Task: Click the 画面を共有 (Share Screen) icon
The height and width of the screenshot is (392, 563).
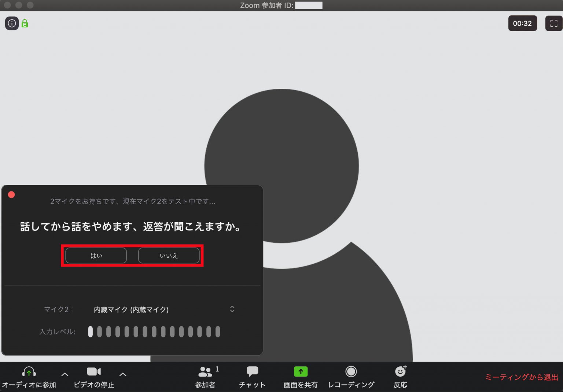Action: (300, 372)
